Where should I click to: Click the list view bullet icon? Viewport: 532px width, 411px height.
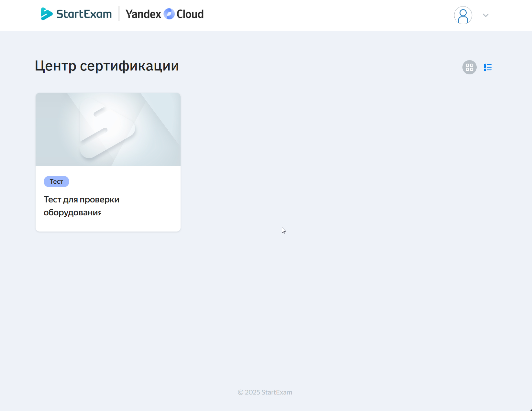click(x=488, y=67)
